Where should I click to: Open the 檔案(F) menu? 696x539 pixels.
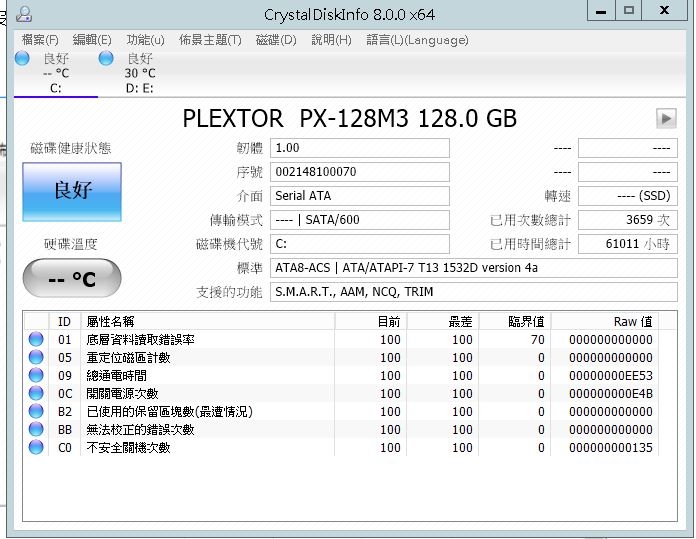coord(40,40)
